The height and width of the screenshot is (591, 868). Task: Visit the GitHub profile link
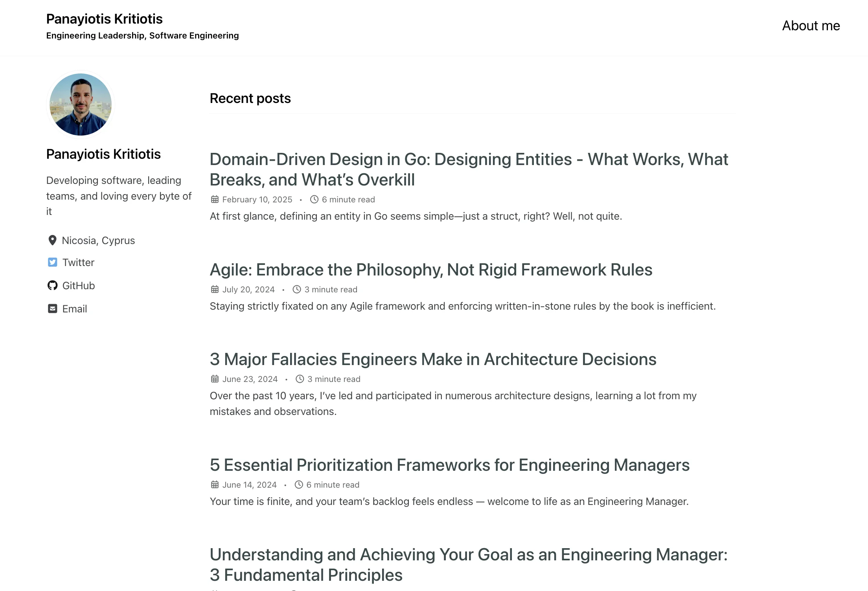tap(79, 286)
